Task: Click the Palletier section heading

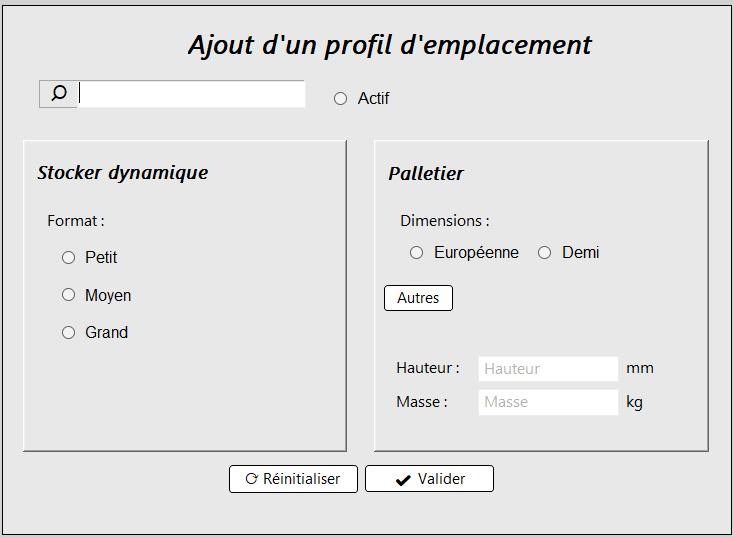Action: (426, 173)
